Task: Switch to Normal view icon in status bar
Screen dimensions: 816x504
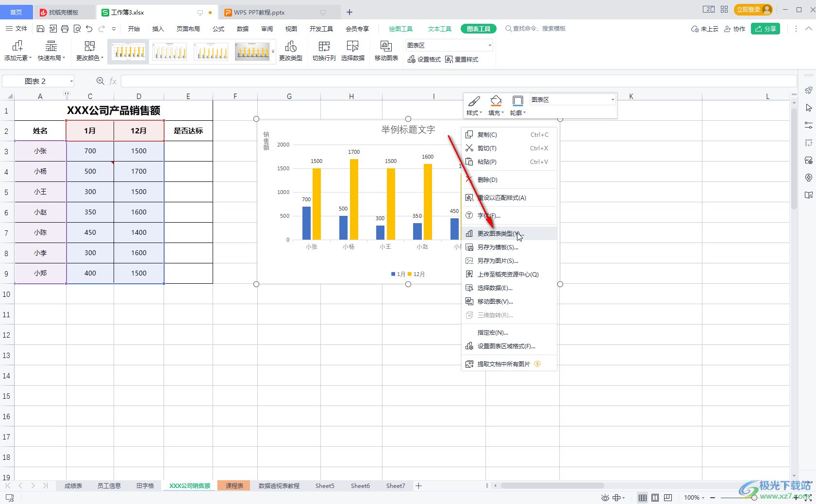Action: (x=642, y=498)
